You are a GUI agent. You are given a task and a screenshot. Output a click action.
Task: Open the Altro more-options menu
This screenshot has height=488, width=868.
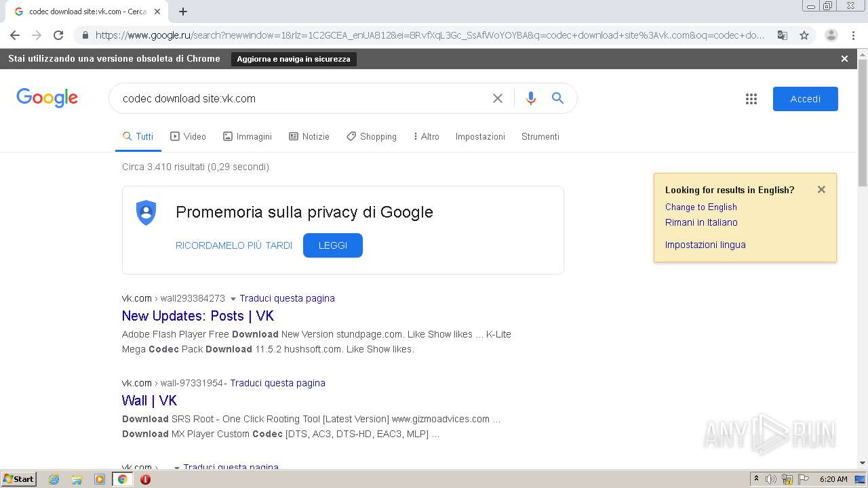426,136
